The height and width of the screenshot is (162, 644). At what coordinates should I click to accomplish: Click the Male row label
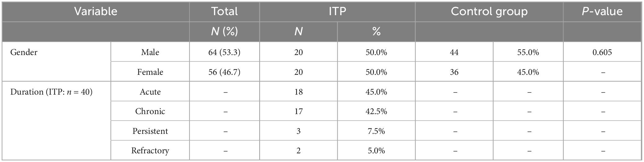(x=150, y=52)
